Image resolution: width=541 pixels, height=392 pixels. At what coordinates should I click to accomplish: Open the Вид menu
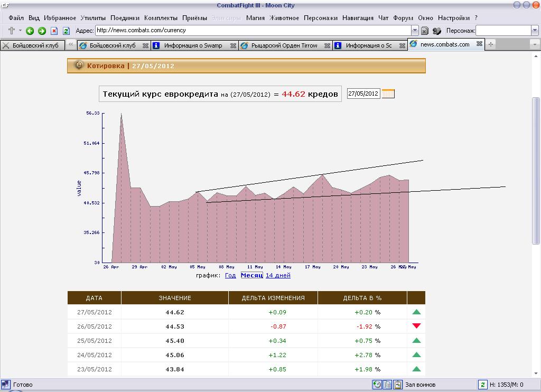(x=34, y=18)
